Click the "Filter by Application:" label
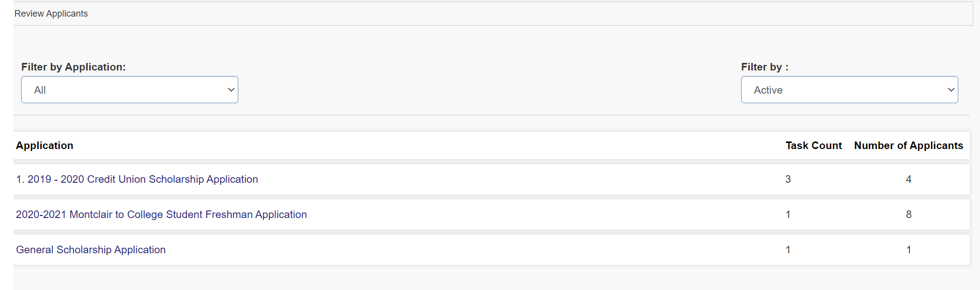 click(x=74, y=67)
